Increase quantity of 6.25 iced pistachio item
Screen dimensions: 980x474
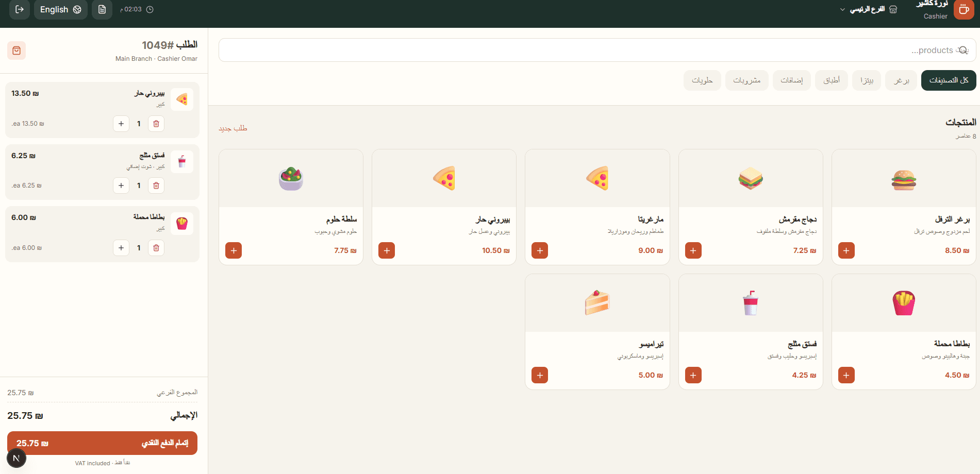121,185
